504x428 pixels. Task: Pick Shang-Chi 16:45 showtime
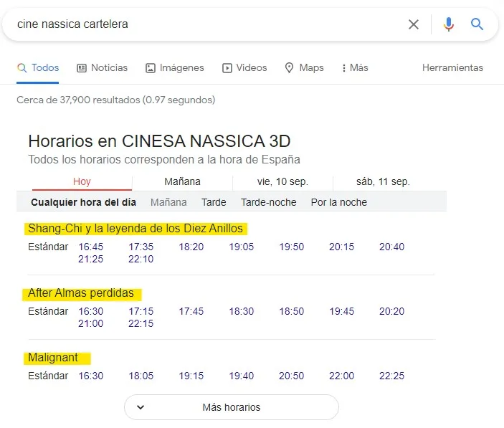click(90, 247)
